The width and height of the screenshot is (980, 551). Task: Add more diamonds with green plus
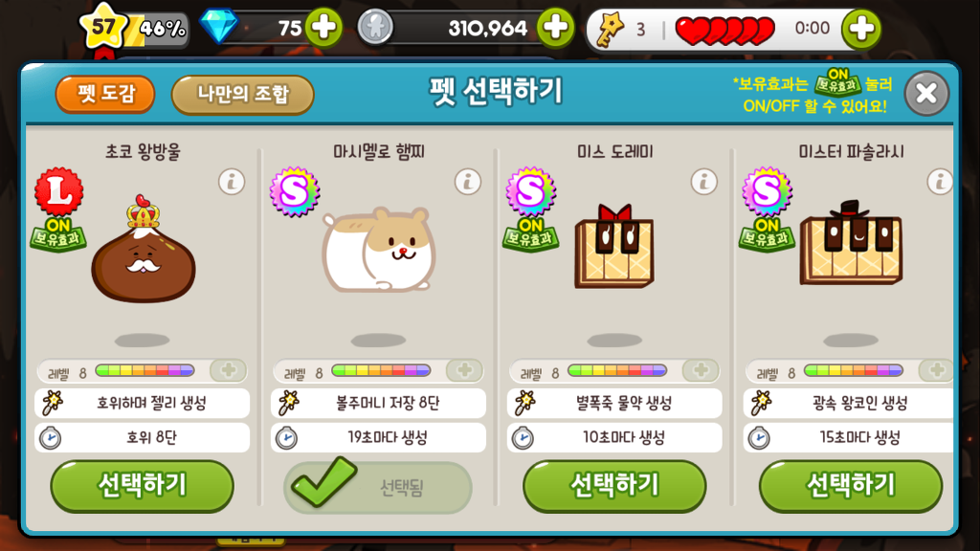pos(323,28)
